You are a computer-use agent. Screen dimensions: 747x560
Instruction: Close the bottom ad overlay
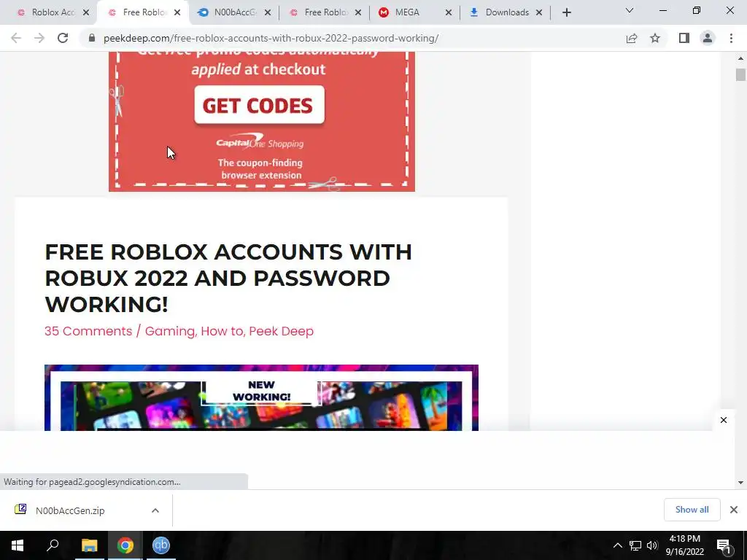pyautogui.click(x=724, y=420)
